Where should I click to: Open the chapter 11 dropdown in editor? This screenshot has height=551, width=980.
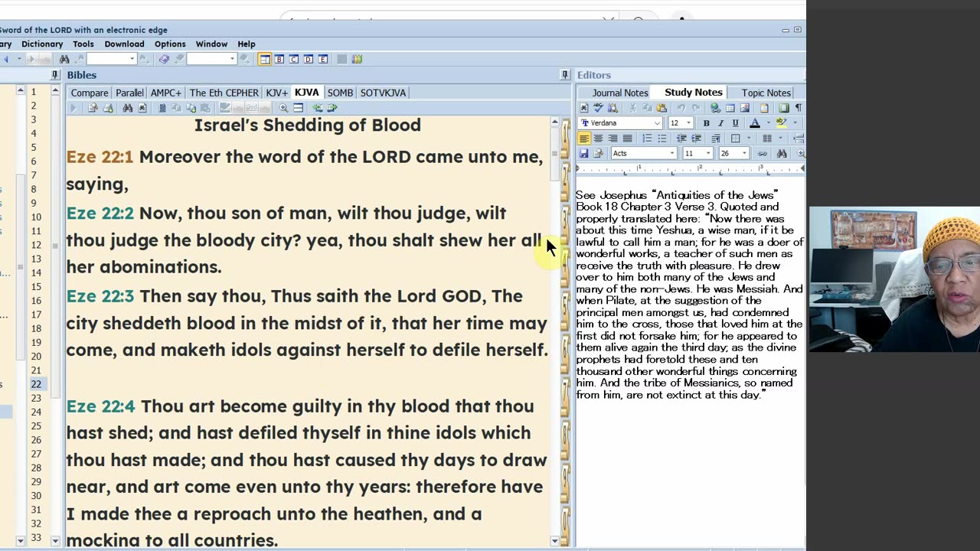point(708,153)
